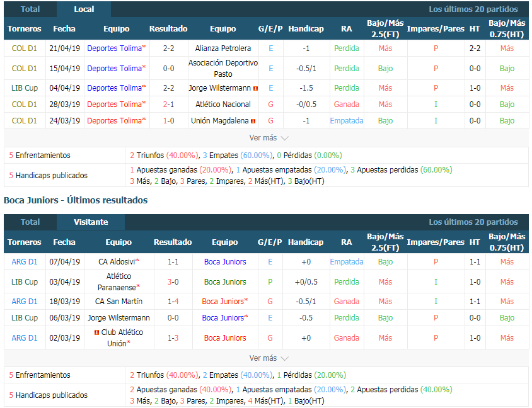Click the 2-1 result versus Atlético Nacional
Image resolution: width=532 pixels, height=408 pixels.
(x=169, y=105)
